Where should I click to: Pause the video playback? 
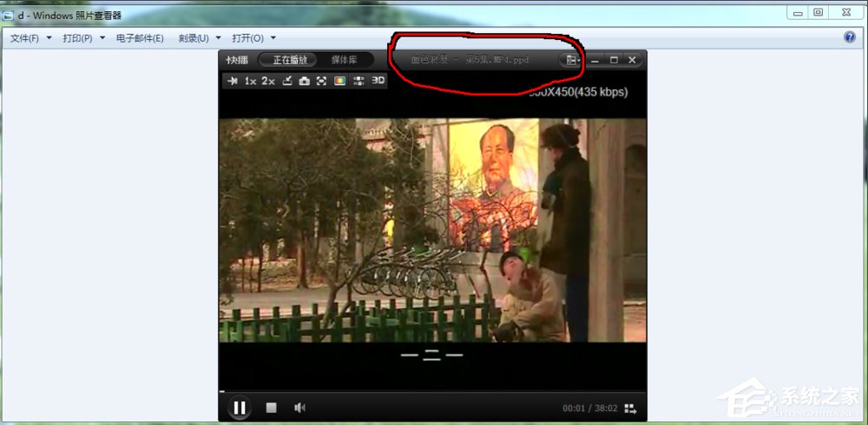point(240,408)
